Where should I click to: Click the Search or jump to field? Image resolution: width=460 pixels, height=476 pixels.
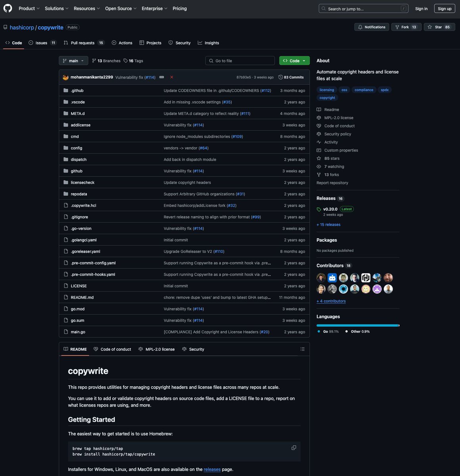[363, 8]
